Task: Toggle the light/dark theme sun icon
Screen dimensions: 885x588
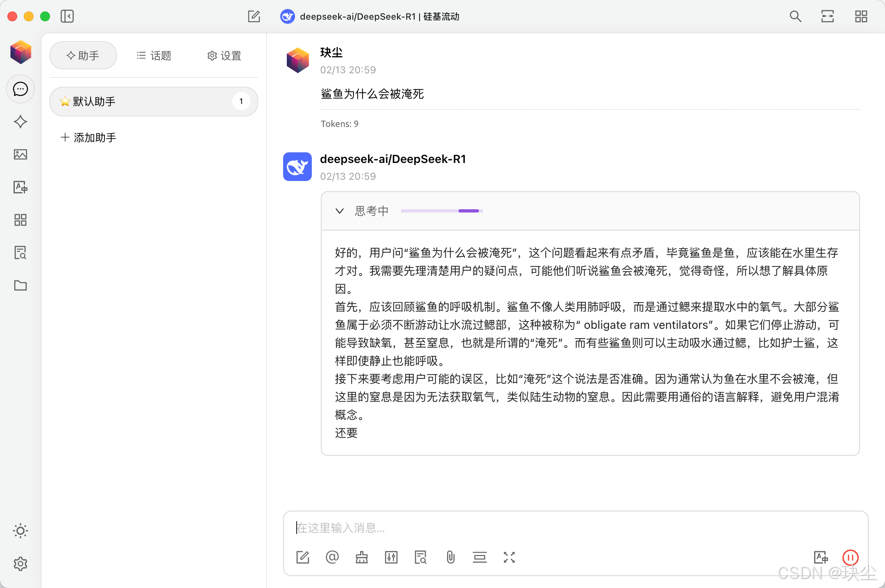Action: 20,531
